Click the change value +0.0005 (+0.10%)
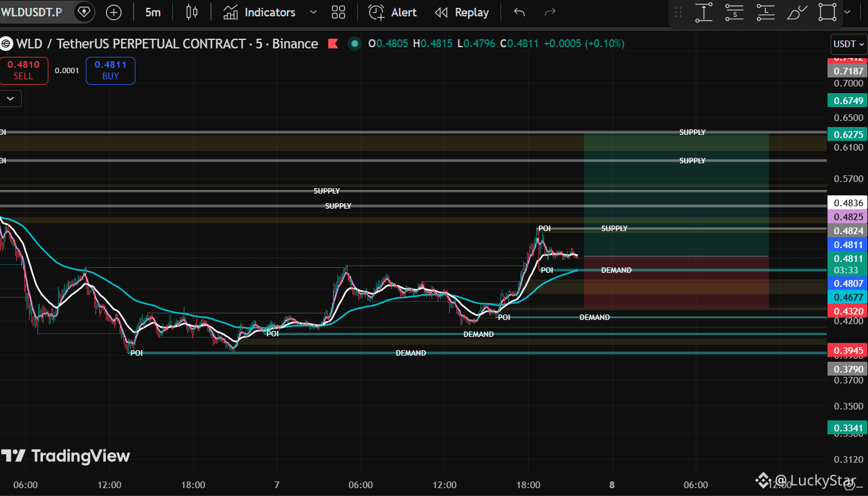This screenshot has height=496, width=868. [x=584, y=44]
